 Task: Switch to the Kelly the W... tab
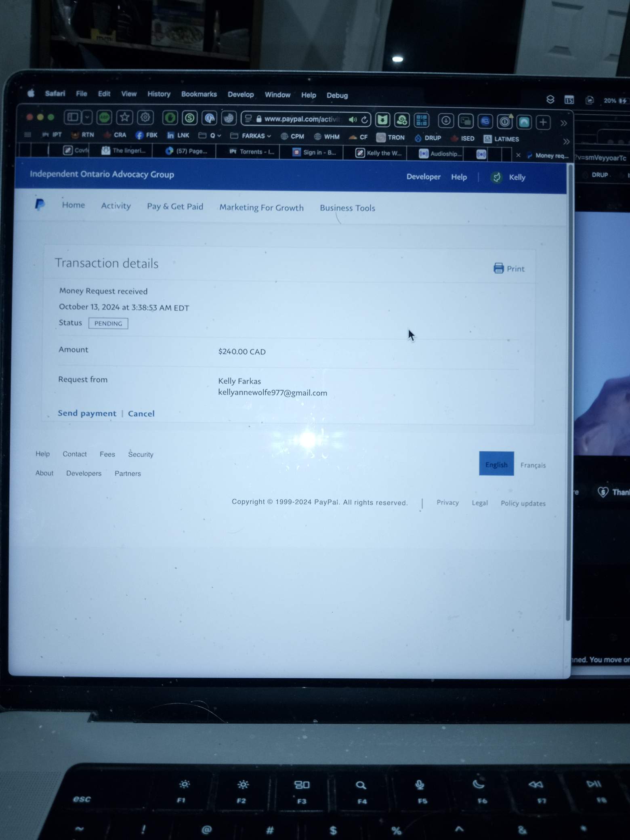378,153
